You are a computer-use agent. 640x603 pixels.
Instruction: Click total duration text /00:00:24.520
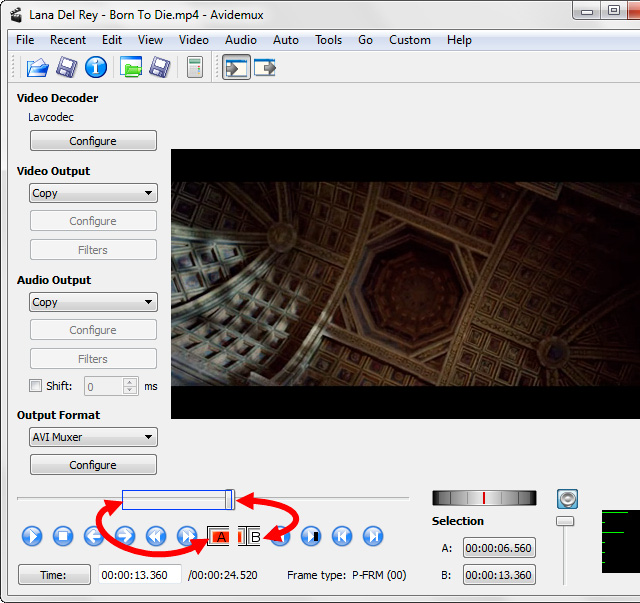pyautogui.click(x=222, y=575)
